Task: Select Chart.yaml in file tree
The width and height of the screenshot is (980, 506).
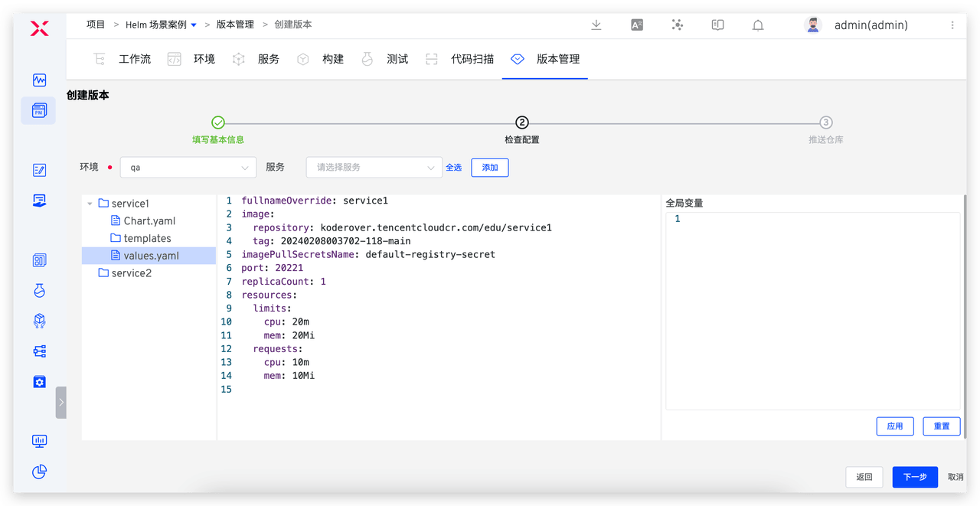Action: (x=149, y=221)
